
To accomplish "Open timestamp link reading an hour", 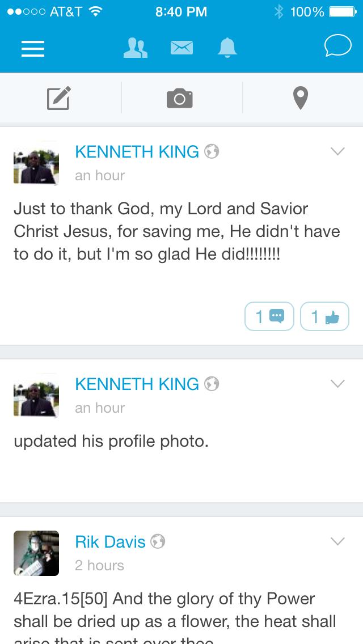I will [x=100, y=175].
